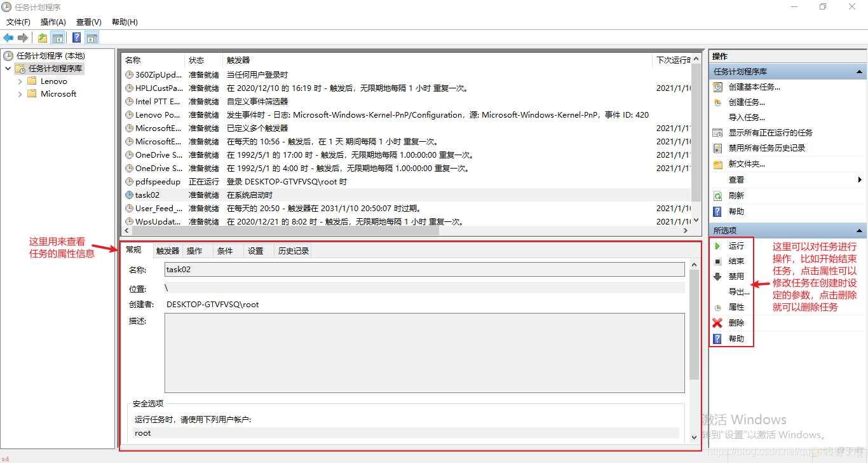
Task: Select the Intel PTT E... task row
Action: click(x=405, y=102)
